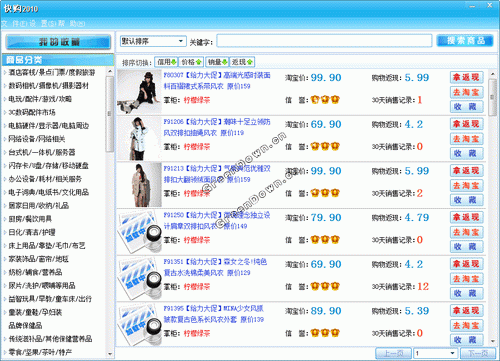Toggle sorting by 价格 price
500x361 pixels.
click(191, 62)
